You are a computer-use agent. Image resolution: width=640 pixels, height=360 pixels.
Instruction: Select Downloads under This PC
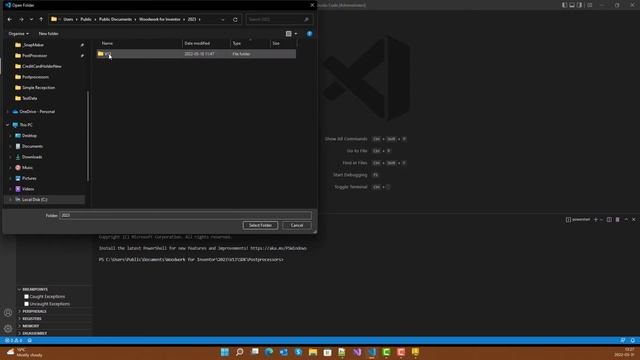[x=32, y=157]
